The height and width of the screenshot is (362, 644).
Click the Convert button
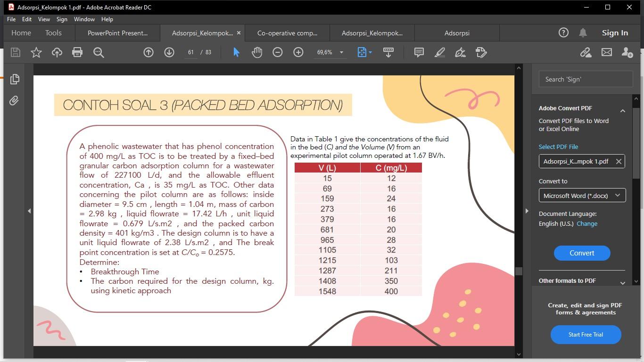tap(582, 253)
